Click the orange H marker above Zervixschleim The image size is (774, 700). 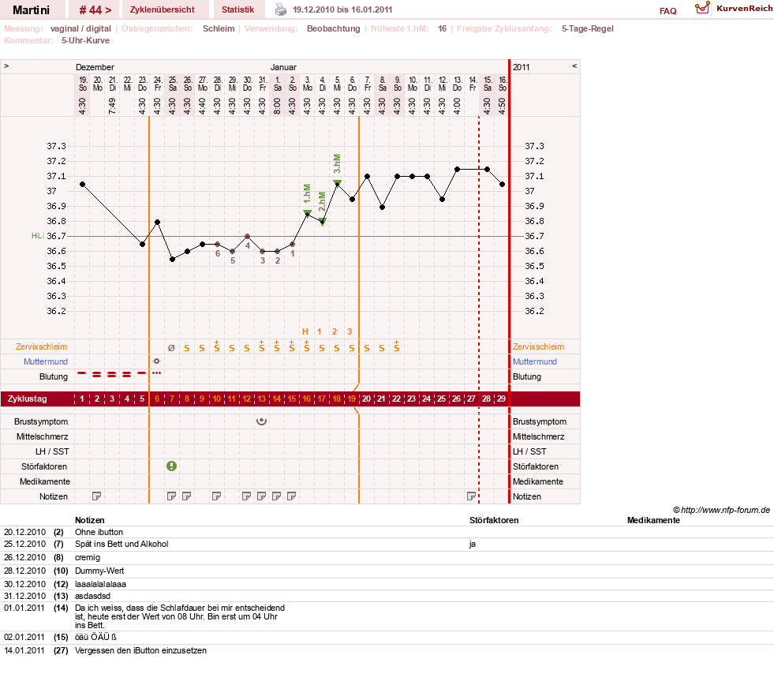pyautogui.click(x=305, y=331)
